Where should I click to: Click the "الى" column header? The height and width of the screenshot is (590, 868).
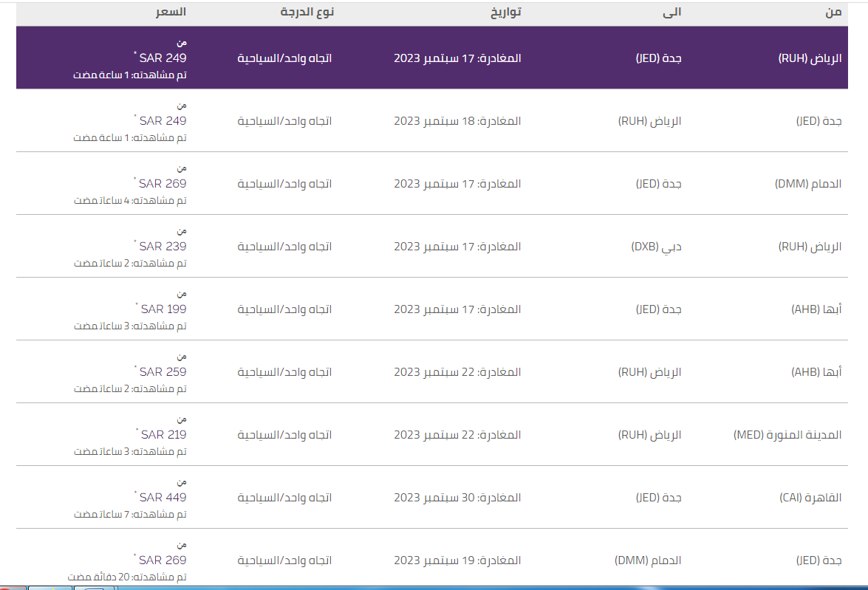pos(672,12)
